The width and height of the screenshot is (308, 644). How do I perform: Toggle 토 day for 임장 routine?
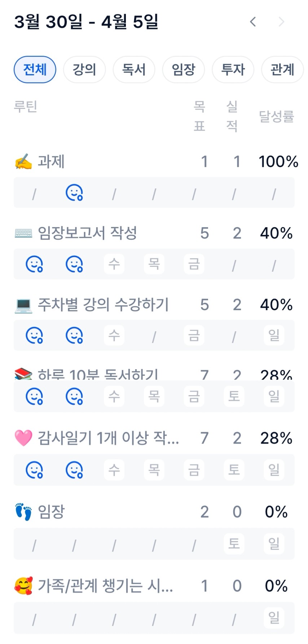(234, 544)
